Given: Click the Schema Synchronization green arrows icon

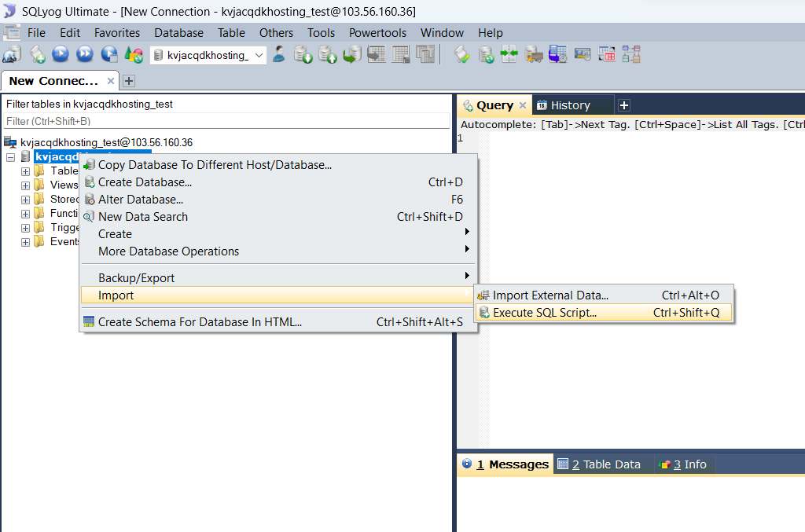Looking at the screenshot, I should (x=509, y=54).
